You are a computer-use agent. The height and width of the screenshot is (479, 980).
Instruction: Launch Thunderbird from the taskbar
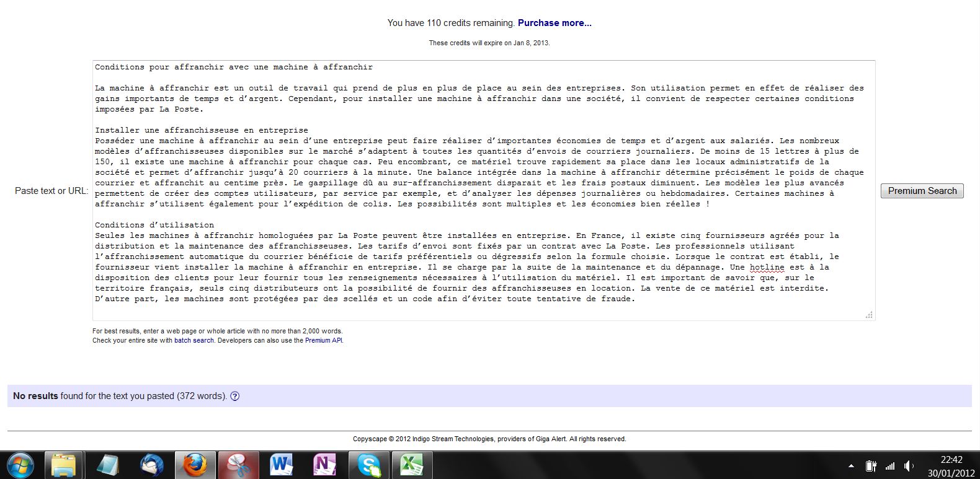[x=152, y=464]
